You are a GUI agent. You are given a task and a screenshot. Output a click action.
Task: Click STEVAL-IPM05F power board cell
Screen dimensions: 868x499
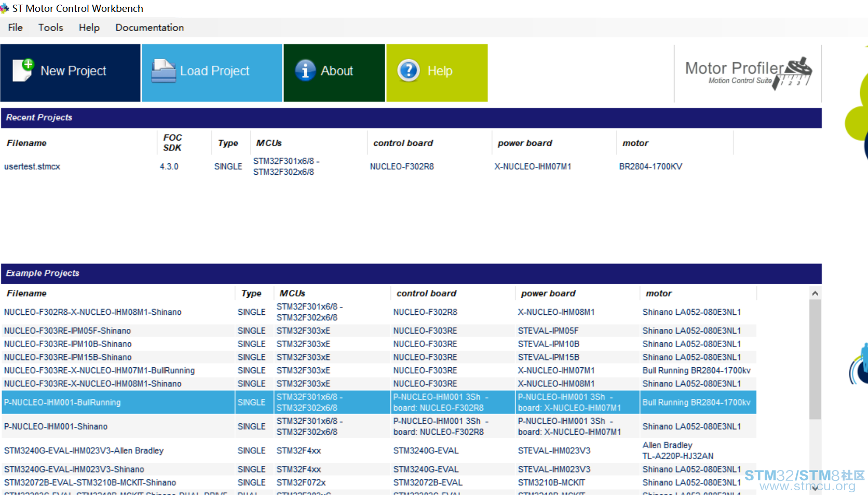pyautogui.click(x=548, y=331)
